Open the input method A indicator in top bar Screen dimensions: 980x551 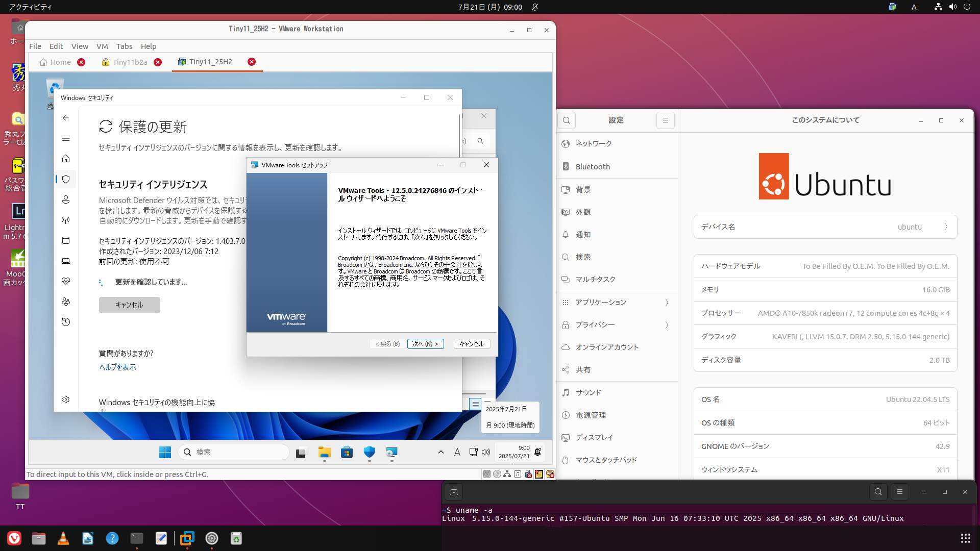914,7
